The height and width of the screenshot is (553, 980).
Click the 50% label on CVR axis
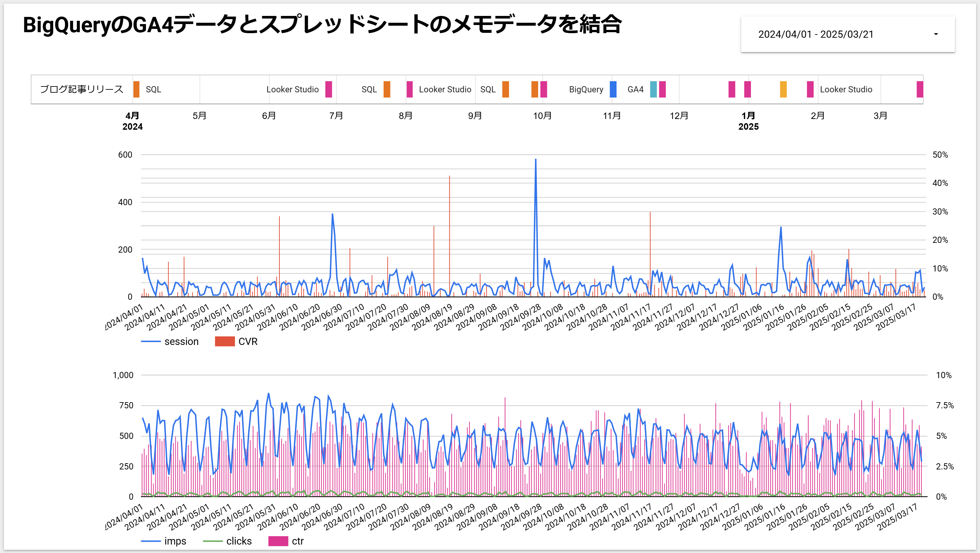click(940, 155)
